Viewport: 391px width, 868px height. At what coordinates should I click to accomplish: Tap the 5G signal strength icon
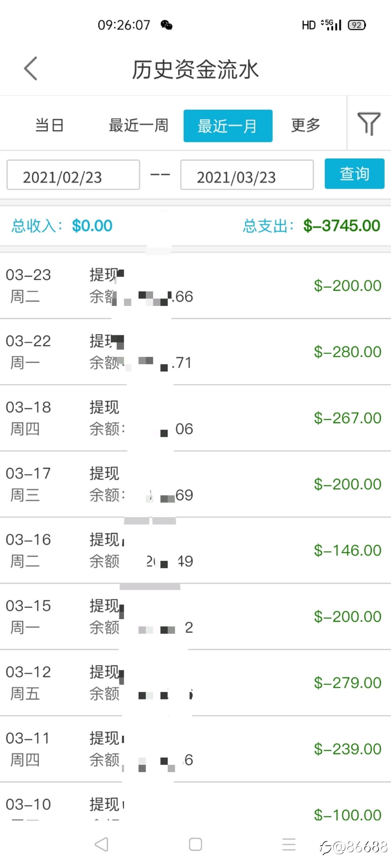pos(331,25)
